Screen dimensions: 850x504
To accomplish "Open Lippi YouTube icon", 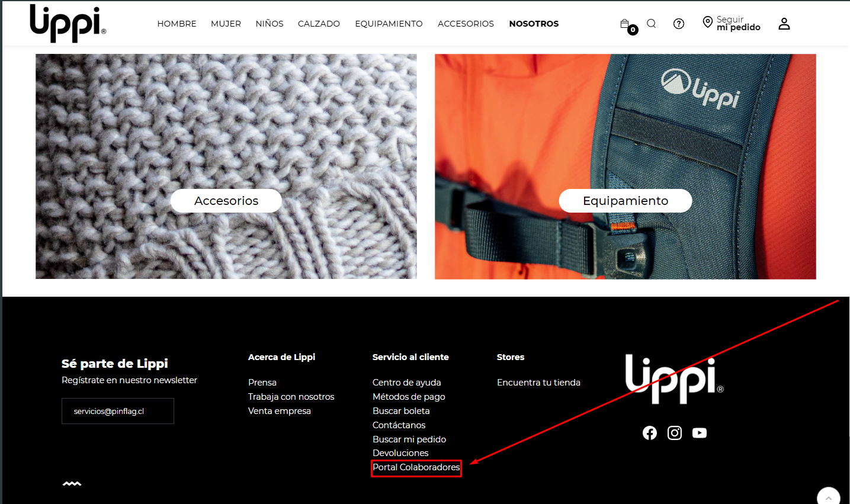I will (700, 433).
